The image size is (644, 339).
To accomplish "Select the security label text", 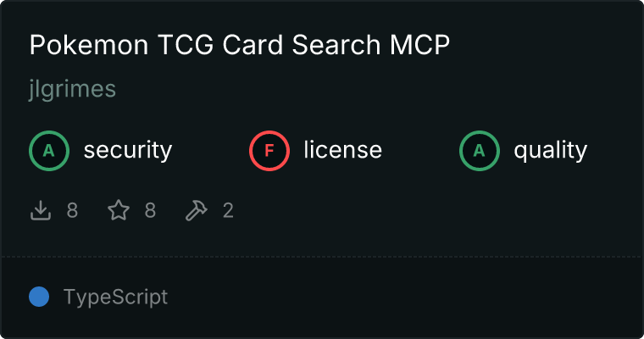I will coord(128,150).
